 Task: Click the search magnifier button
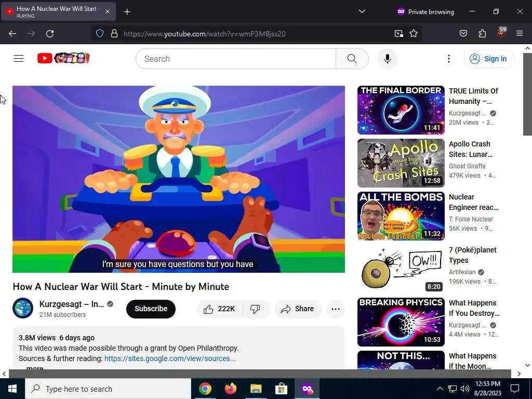[352, 59]
